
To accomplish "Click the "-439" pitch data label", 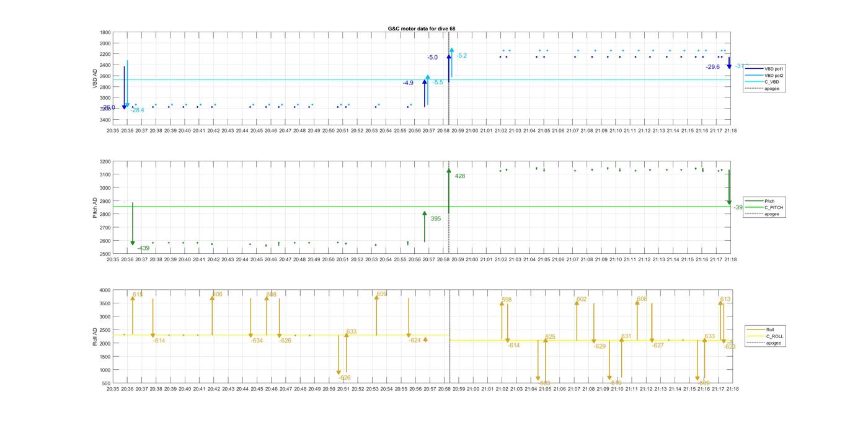I will pyautogui.click(x=143, y=248).
